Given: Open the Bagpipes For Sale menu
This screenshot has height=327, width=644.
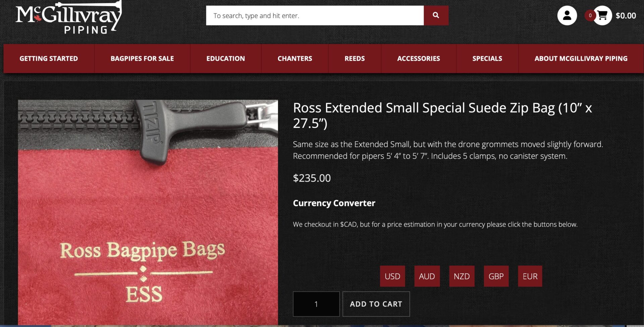Looking at the screenshot, I should click(142, 58).
